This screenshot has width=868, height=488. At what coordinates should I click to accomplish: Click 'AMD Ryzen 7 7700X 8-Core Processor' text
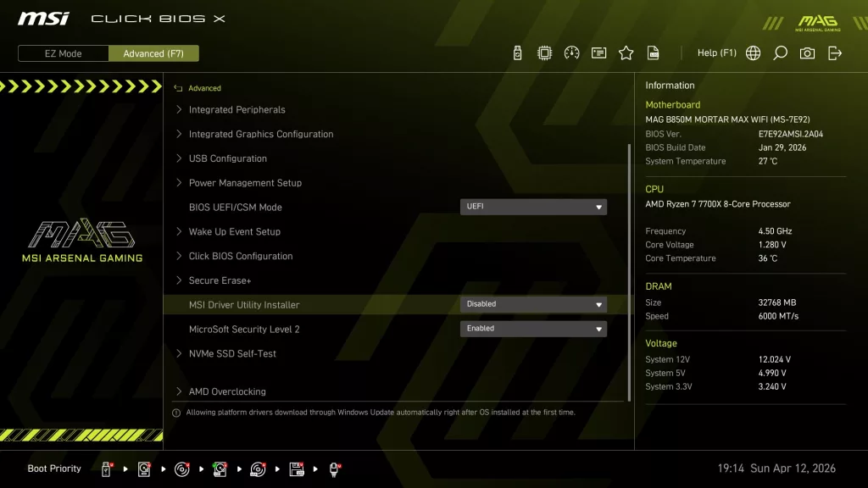(717, 204)
